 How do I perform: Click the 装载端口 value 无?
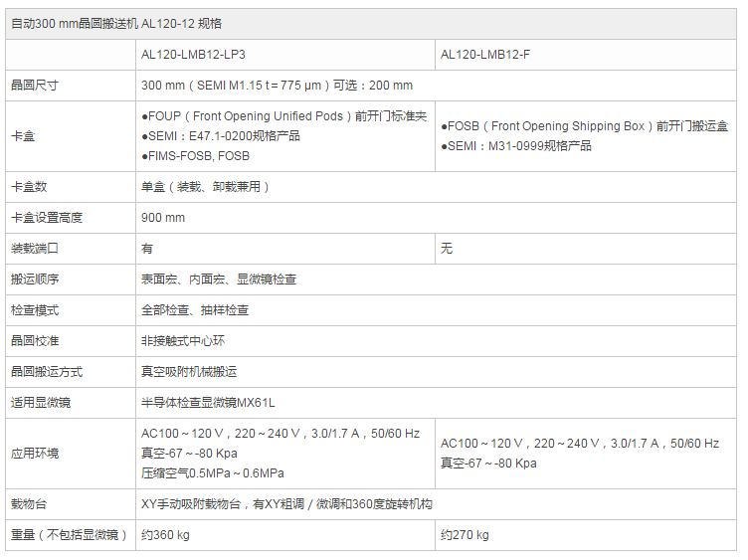447,249
